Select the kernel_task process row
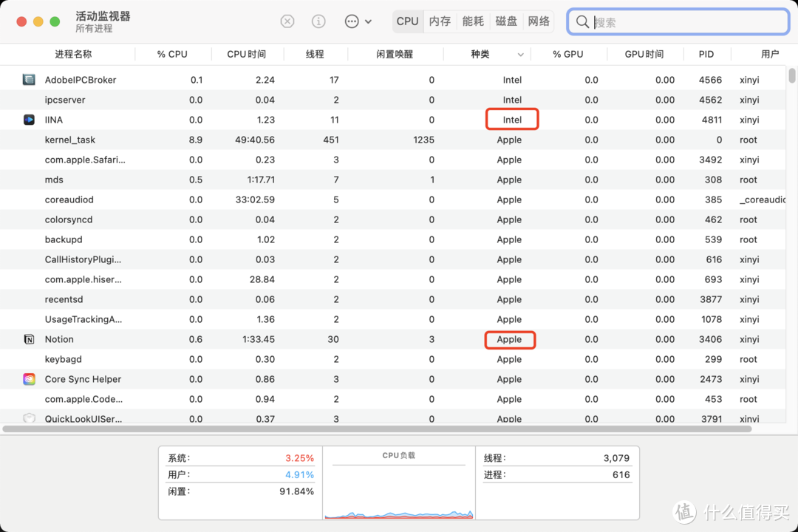 222,140
